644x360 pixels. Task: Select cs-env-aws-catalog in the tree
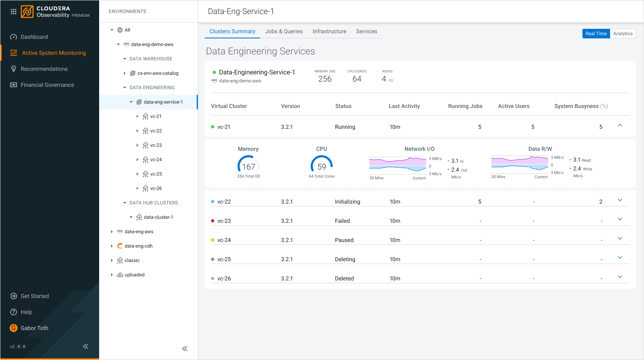coord(158,73)
